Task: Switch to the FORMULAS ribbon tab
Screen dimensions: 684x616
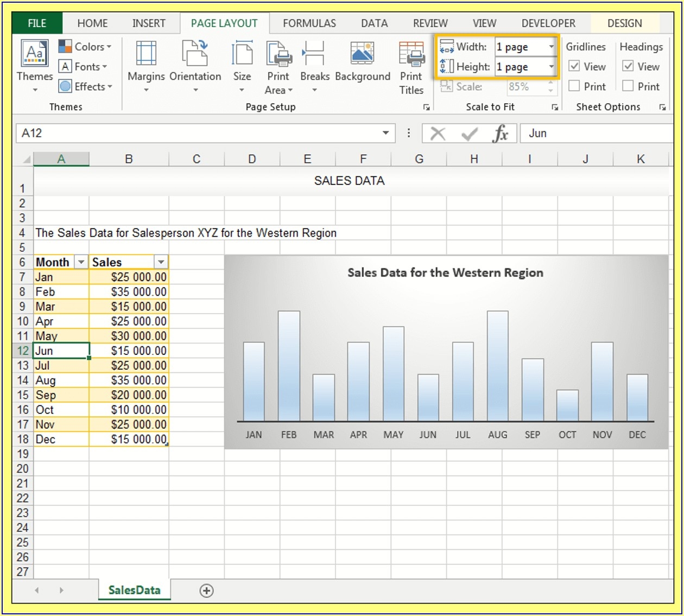Action: tap(309, 23)
